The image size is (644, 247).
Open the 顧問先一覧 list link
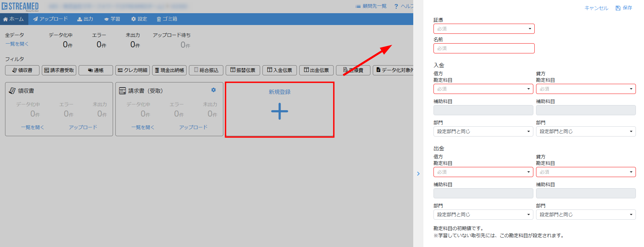tap(371, 6)
